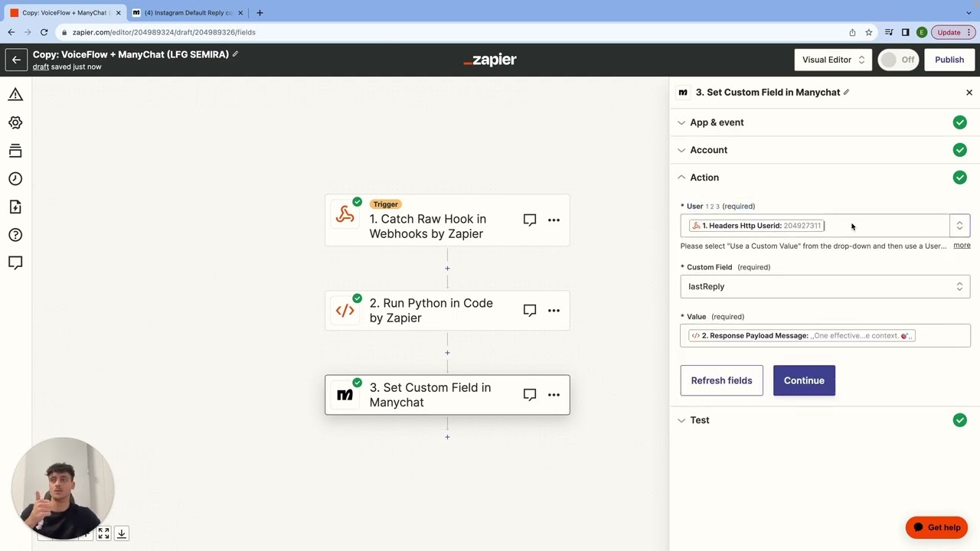The width and height of the screenshot is (980, 551).
Task: Add step after Run Python plus
Action: tap(447, 353)
